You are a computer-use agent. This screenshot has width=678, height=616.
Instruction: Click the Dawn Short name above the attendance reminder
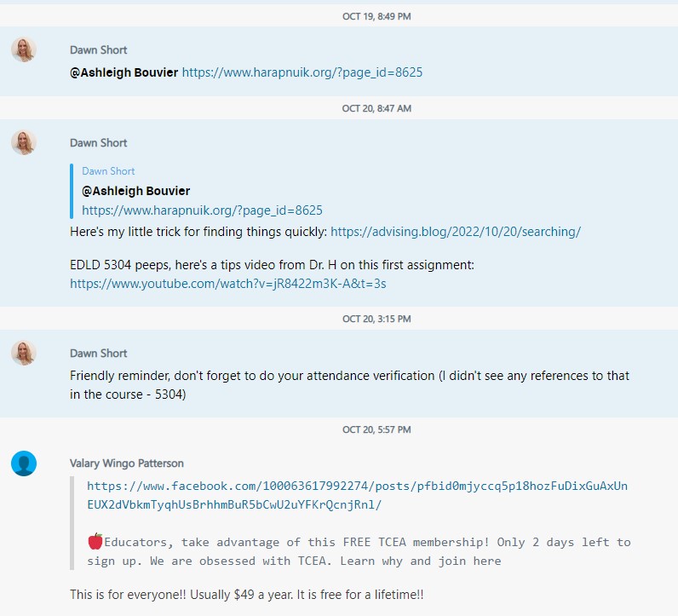coord(98,353)
